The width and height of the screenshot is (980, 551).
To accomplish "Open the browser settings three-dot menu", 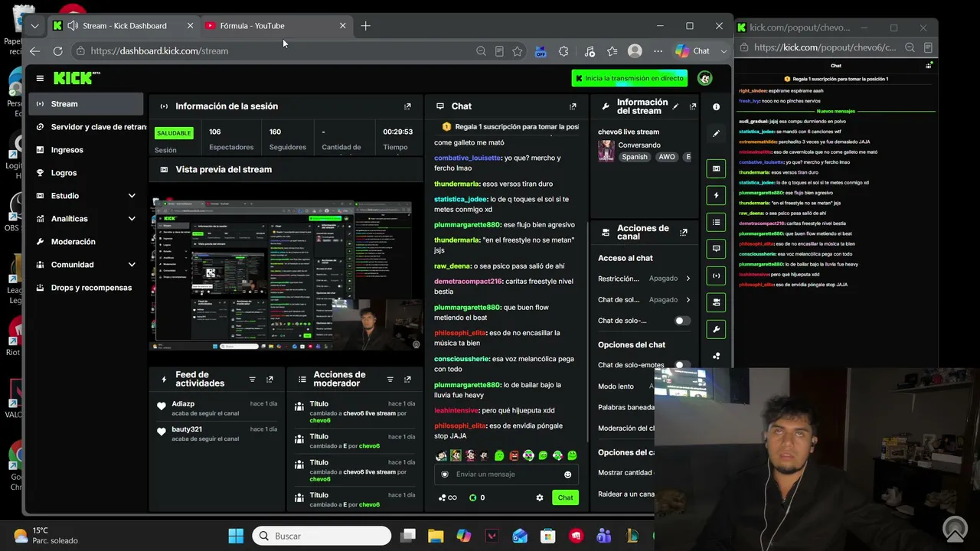I will tap(658, 51).
